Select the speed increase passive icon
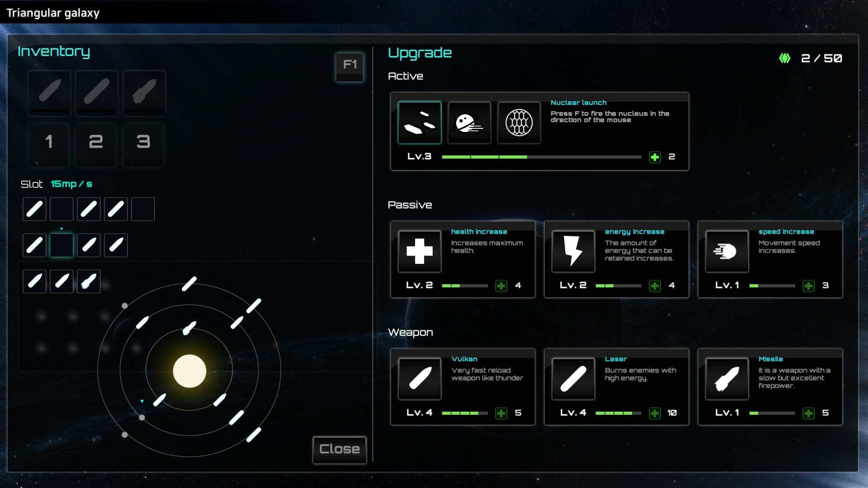Image resolution: width=868 pixels, height=488 pixels. (x=725, y=250)
